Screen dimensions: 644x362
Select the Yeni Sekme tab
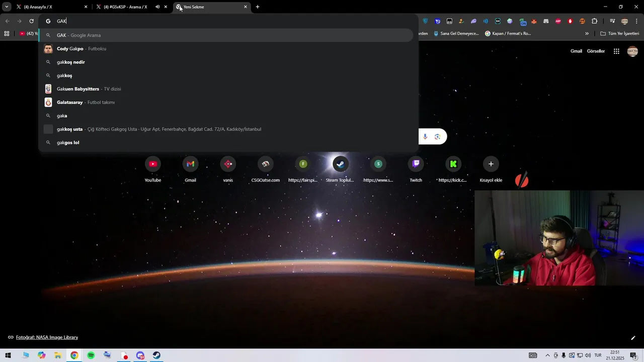tap(211, 7)
